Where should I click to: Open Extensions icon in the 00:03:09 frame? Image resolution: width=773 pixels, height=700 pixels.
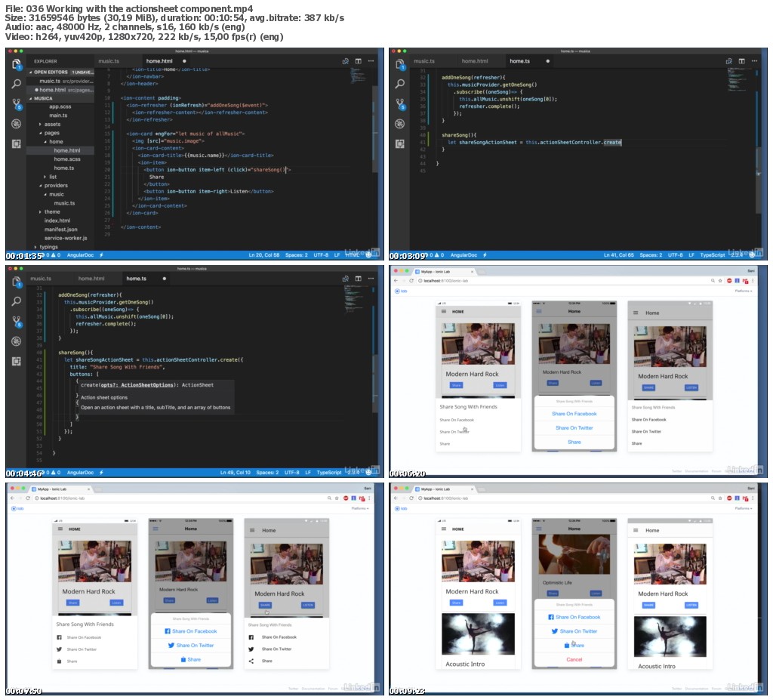coord(400,144)
